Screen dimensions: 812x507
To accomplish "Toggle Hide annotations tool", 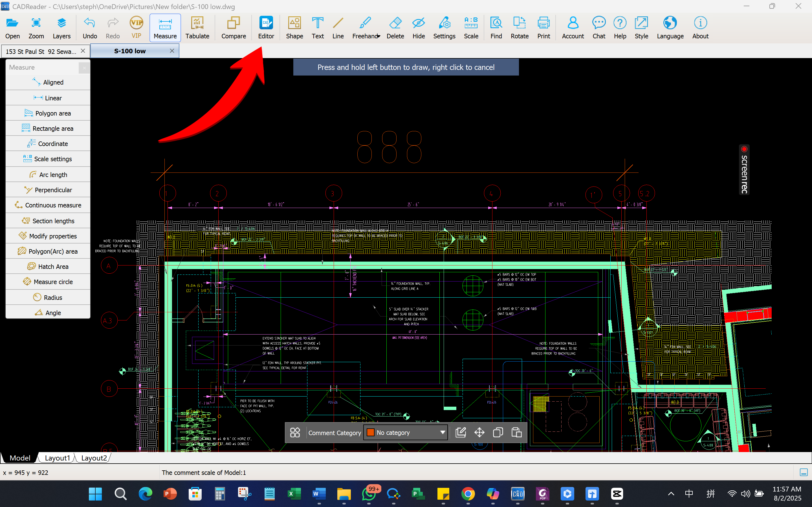I will [419, 28].
